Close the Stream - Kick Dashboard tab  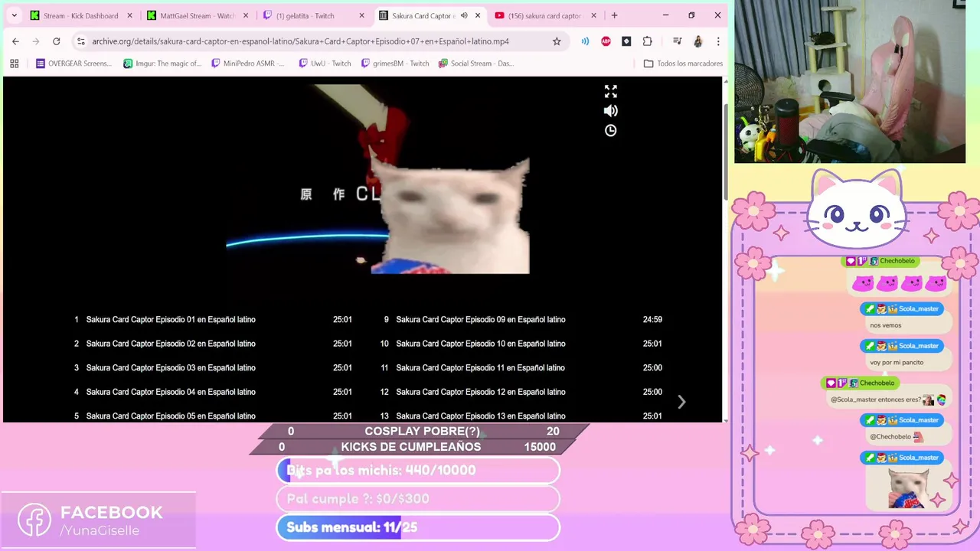[129, 15]
